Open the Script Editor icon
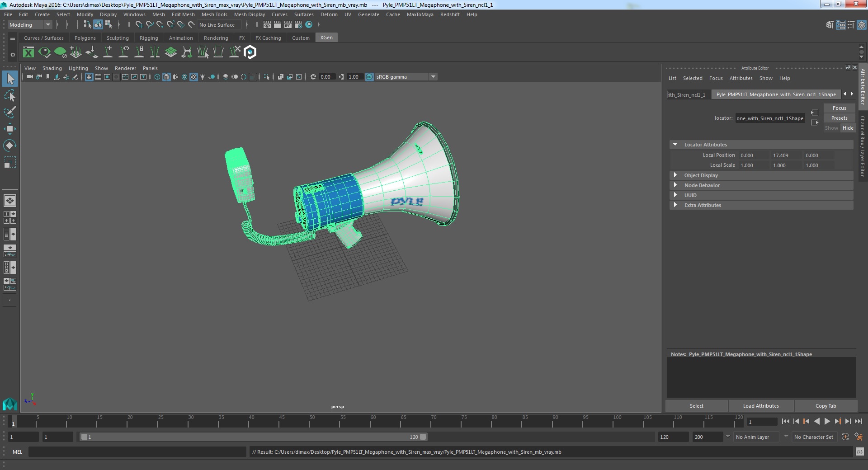This screenshot has width=868, height=470. (x=859, y=451)
